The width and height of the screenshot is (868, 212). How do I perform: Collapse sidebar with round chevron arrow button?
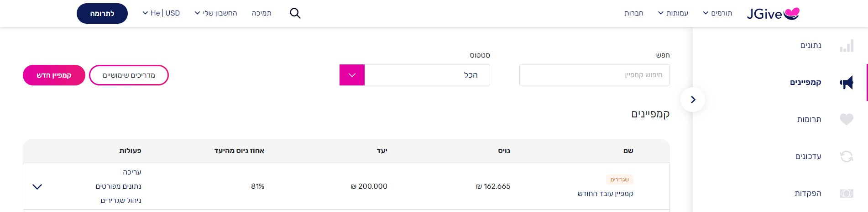point(693,100)
